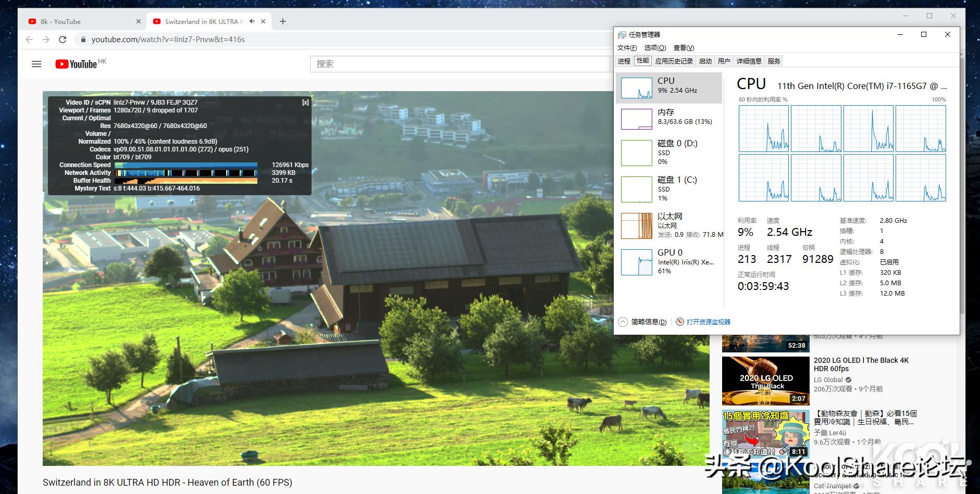Close the Switzerland in 8K tab

pyautogui.click(x=263, y=21)
